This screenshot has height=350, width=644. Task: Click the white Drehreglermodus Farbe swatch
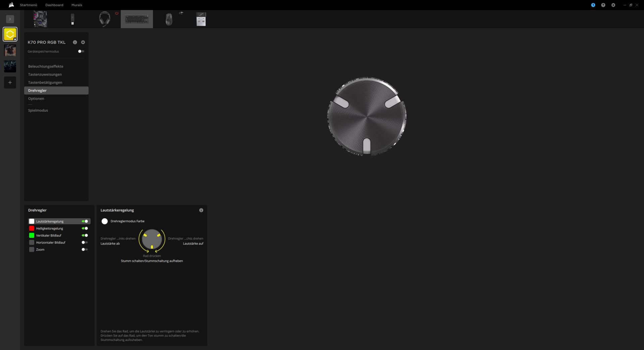pyautogui.click(x=105, y=221)
